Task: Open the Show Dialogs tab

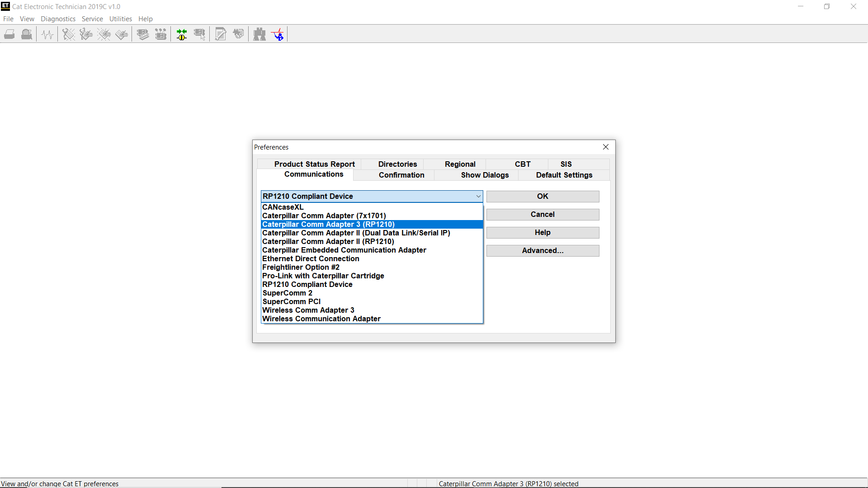Action: tap(485, 175)
